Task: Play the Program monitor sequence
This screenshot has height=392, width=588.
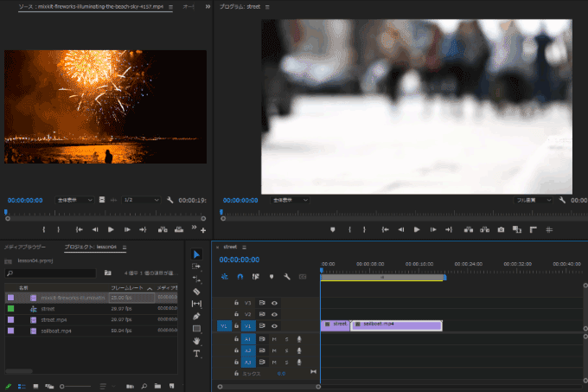Action: [x=417, y=229]
